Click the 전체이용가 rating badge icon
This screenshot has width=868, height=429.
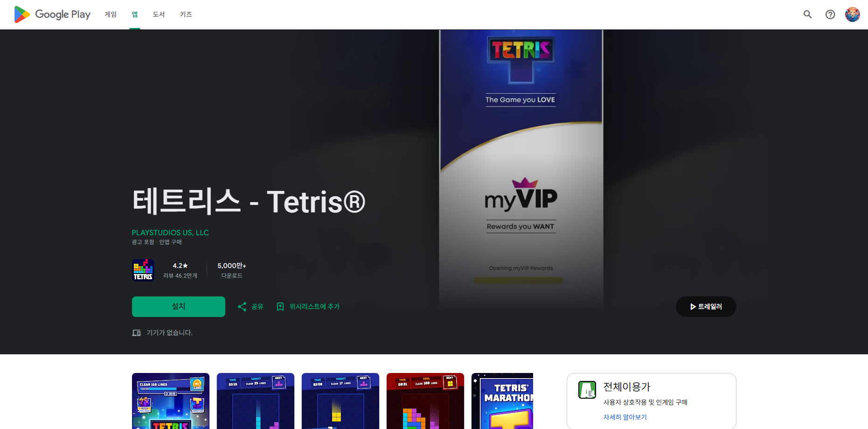tap(587, 390)
